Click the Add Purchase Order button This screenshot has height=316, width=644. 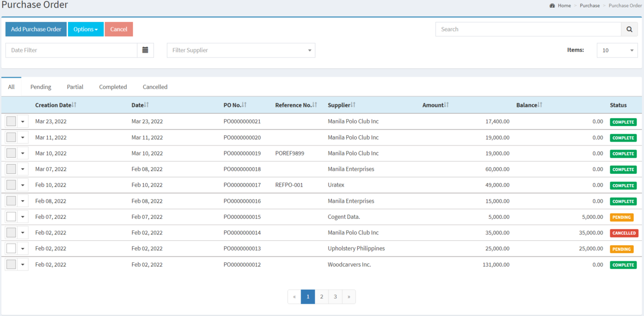(35, 29)
